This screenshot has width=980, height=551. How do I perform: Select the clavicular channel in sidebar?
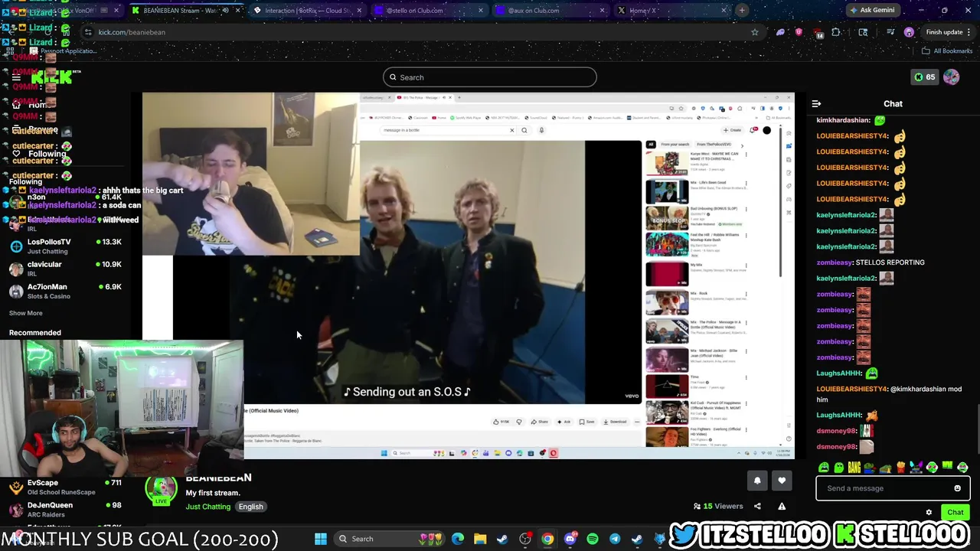[x=65, y=269]
